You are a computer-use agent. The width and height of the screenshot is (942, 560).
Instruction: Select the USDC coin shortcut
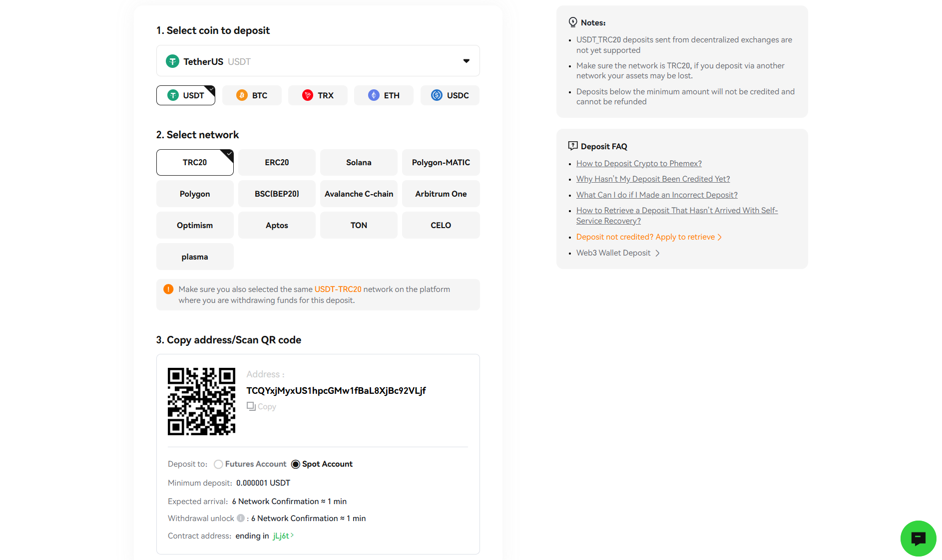click(450, 95)
